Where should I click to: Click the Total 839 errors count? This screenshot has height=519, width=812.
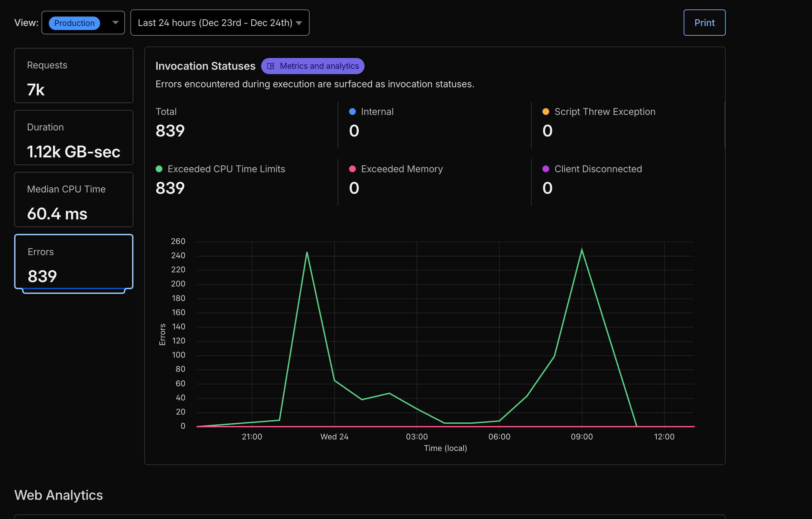170,130
